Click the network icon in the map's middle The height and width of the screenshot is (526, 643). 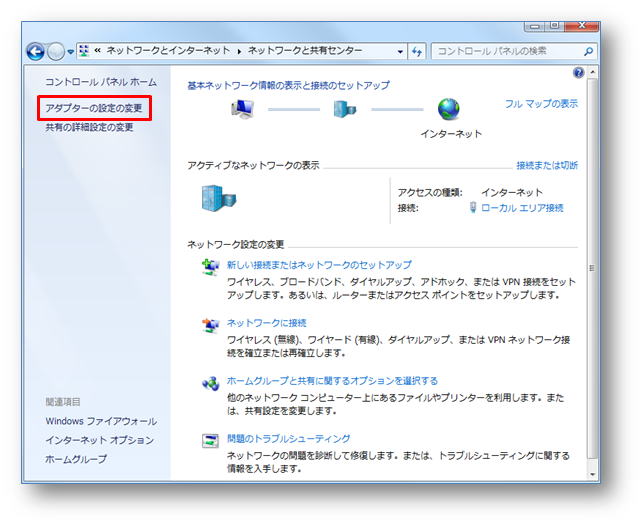pos(344,109)
